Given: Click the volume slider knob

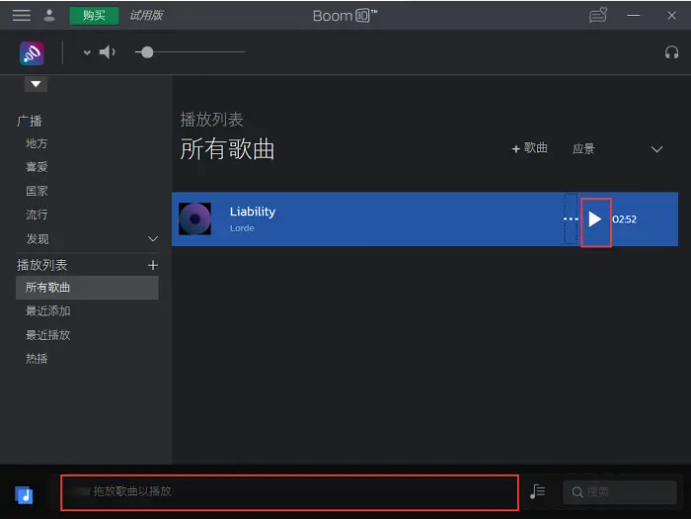Looking at the screenshot, I should [x=147, y=52].
